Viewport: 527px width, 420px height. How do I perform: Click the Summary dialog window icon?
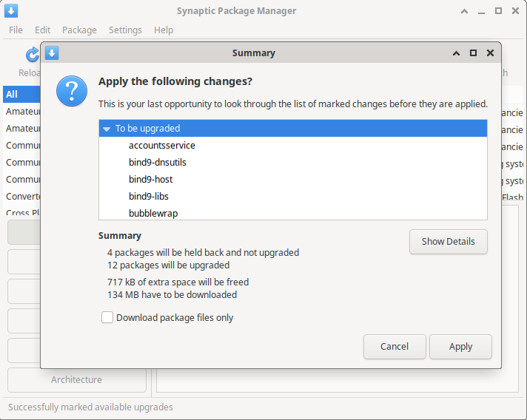pyautogui.click(x=52, y=52)
